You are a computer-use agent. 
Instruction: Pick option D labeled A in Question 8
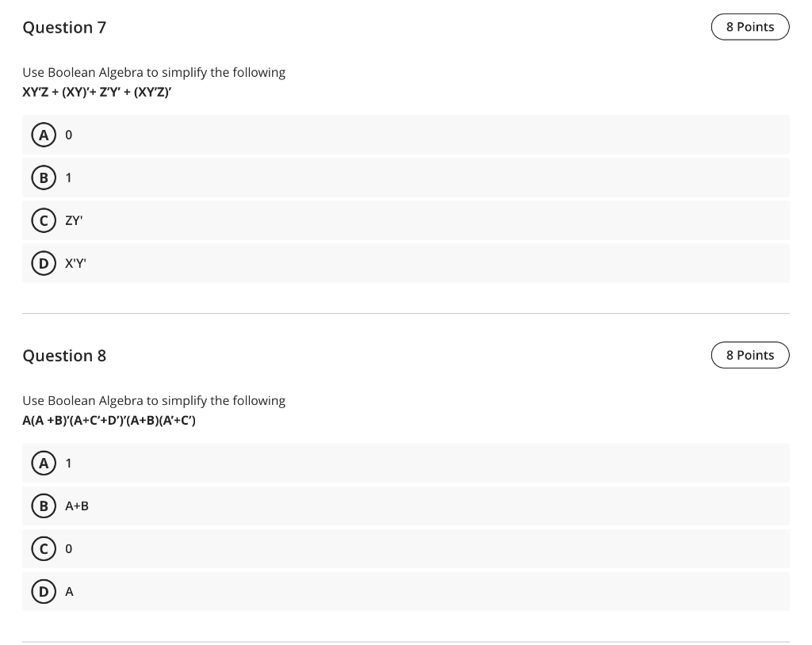pyautogui.click(x=44, y=591)
